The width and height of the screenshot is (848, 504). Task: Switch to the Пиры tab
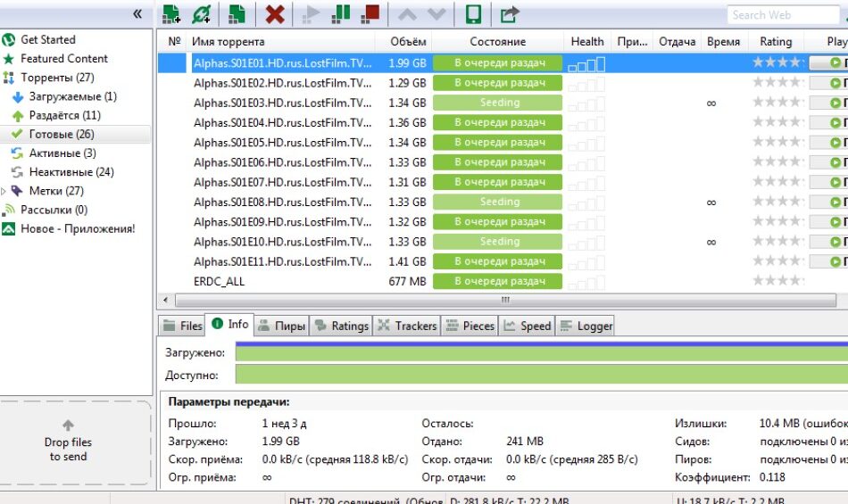pos(281,326)
